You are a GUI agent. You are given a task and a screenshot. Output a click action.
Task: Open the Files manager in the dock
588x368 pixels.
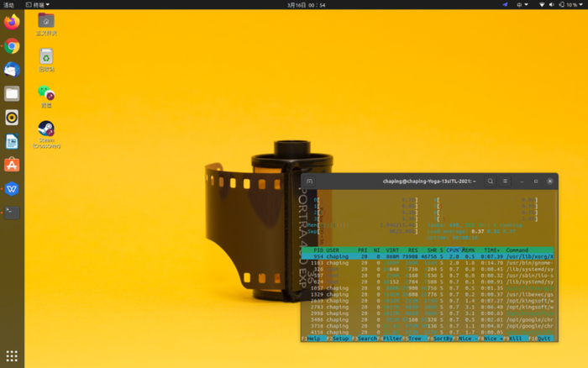[12, 93]
